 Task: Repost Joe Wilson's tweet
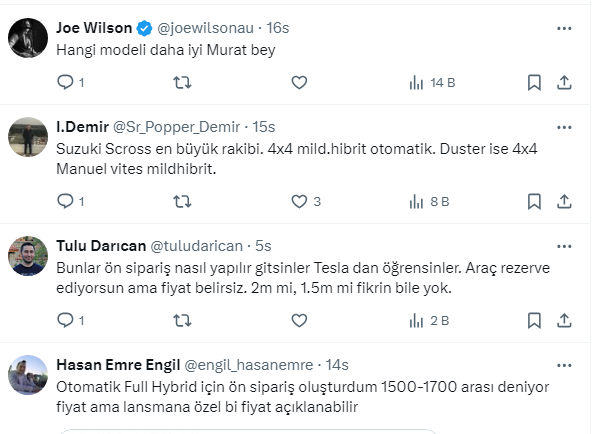(x=182, y=83)
